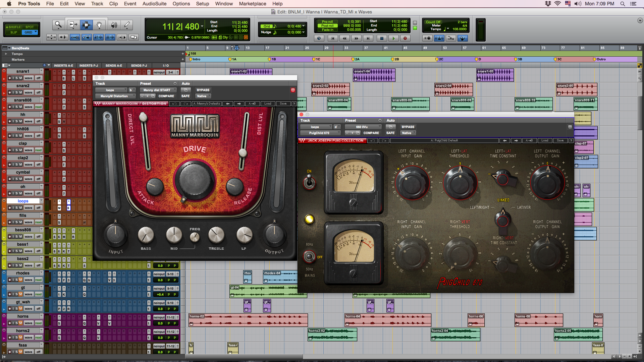Open the MannyM Distortion plug-in selector
The image size is (644, 362).
tap(115, 96)
